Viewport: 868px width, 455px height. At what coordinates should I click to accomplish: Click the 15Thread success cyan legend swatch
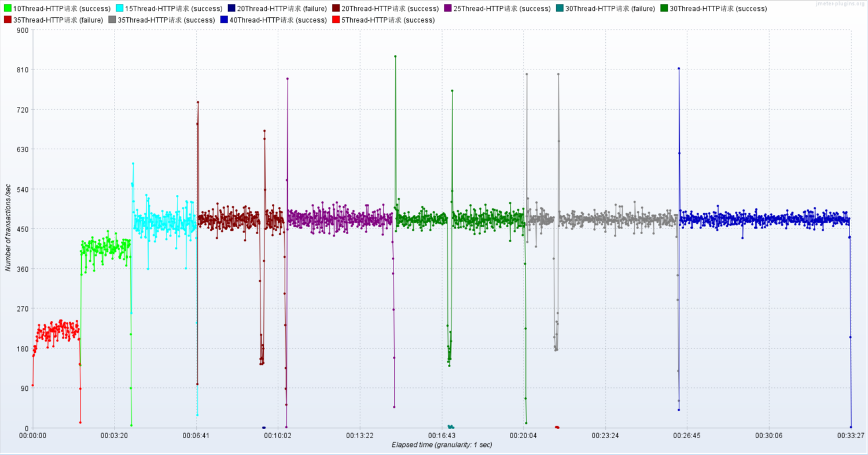coord(120,9)
